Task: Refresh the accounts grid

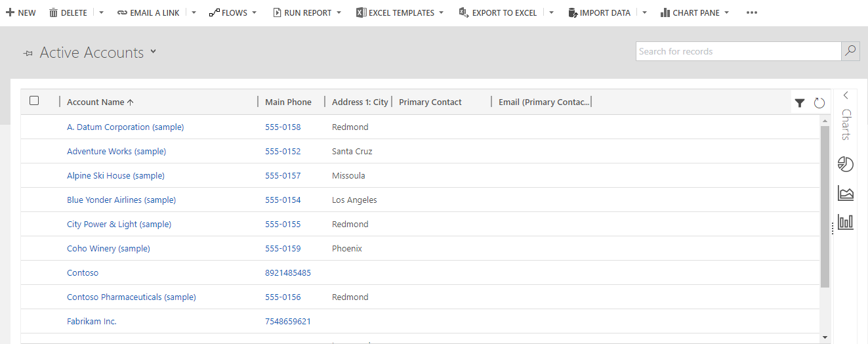Action: tap(819, 102)
